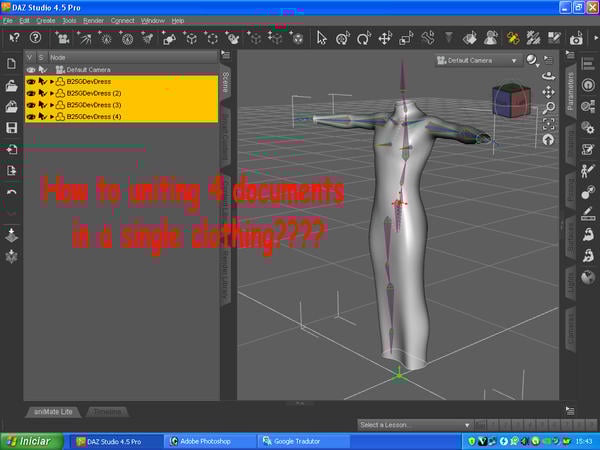Click the viewport pan control icon
The width and height of the screenshot is (600, 450).
(x=548, y=92)
